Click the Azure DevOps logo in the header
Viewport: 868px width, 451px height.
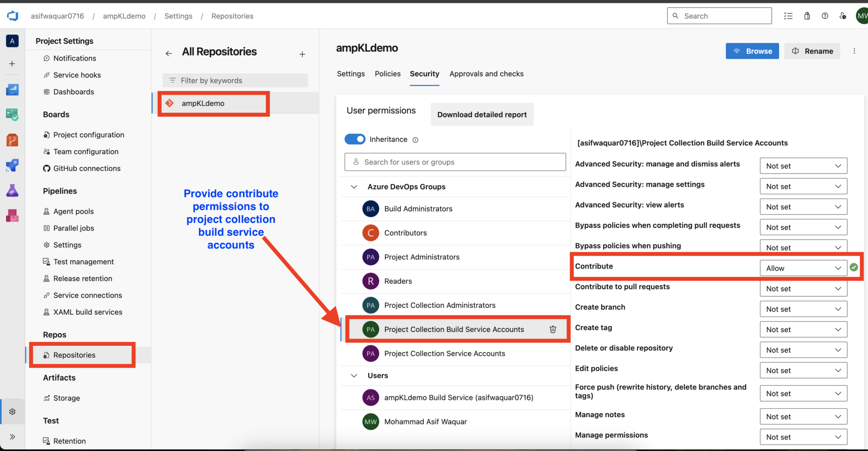(12, 16)
